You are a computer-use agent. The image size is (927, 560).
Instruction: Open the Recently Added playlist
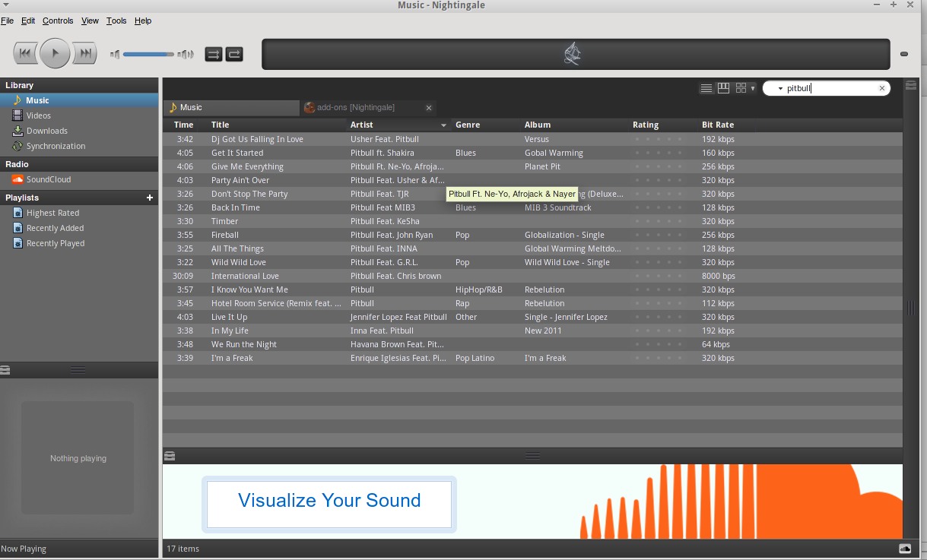click(x=79, y=228)
